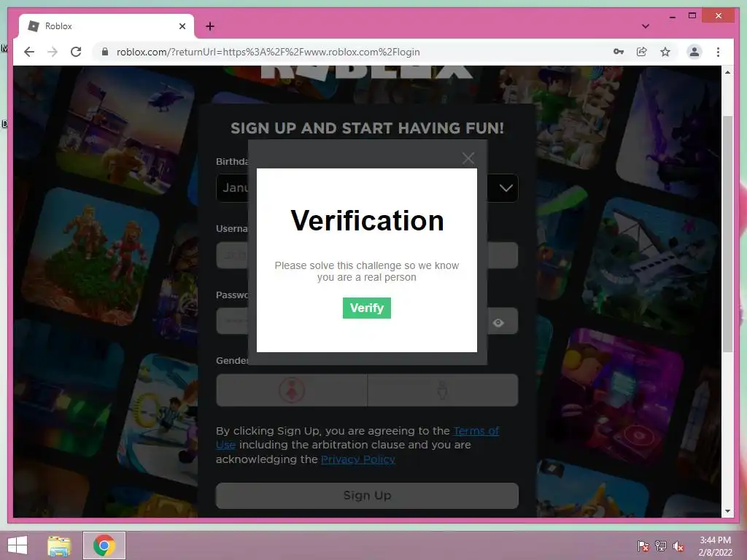Viewport: 747px width, 560px height.
Task: Click the page scrollbar down arrow
Action: [x=727, y=511]
